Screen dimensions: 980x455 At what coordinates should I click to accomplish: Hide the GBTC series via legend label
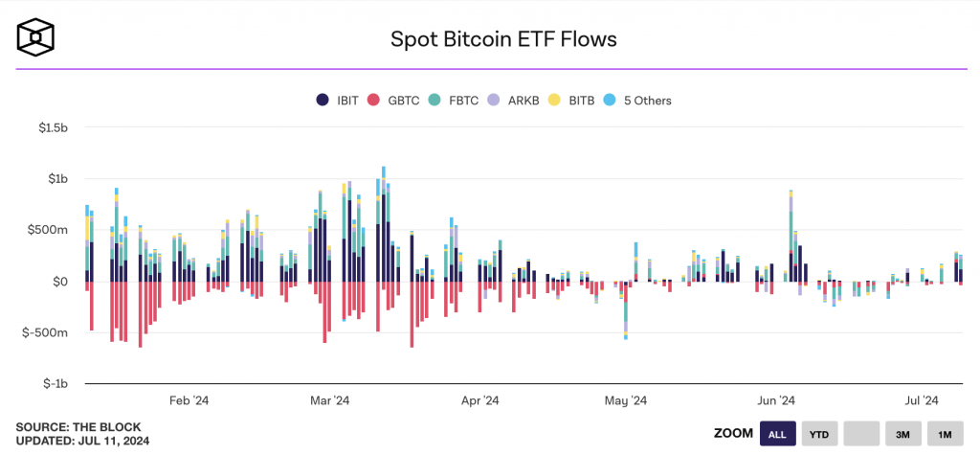pos(402,100)
